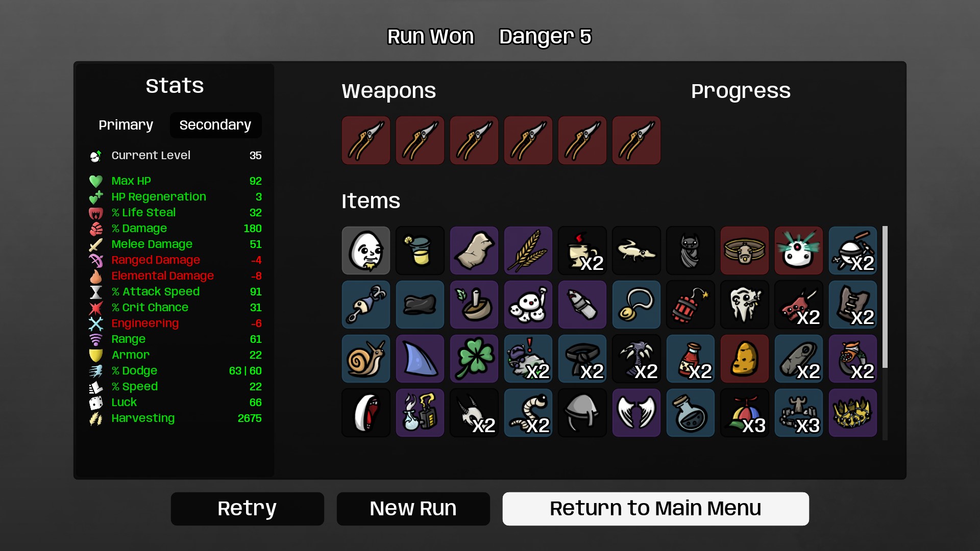
Task: Click the blue shark fin item
Action: coord(420,359)
